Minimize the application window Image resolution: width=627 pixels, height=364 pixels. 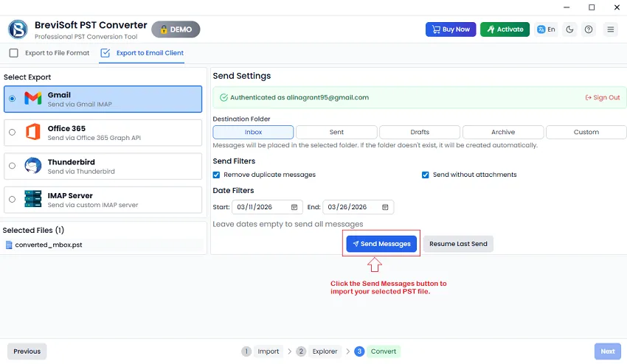(567, 7)
